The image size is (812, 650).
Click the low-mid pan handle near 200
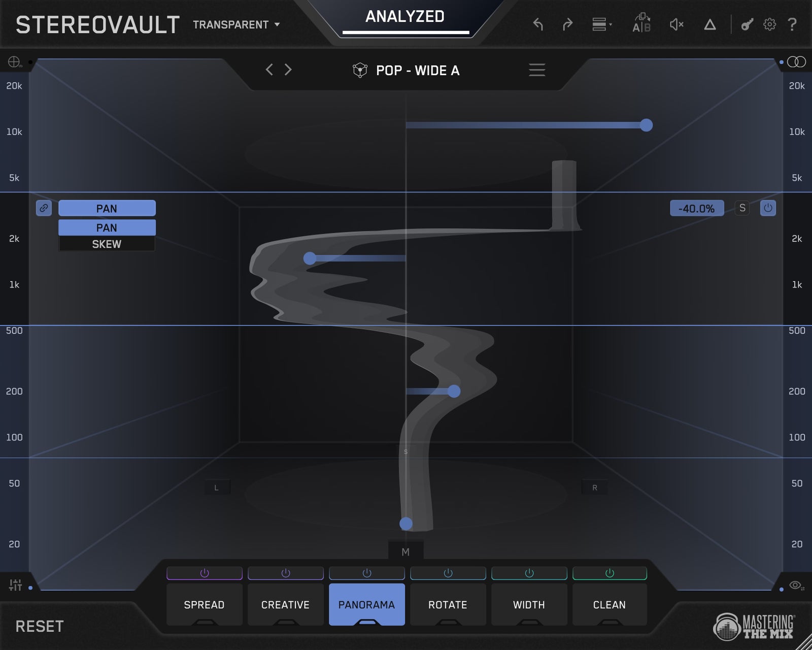[x=454, y=391]
